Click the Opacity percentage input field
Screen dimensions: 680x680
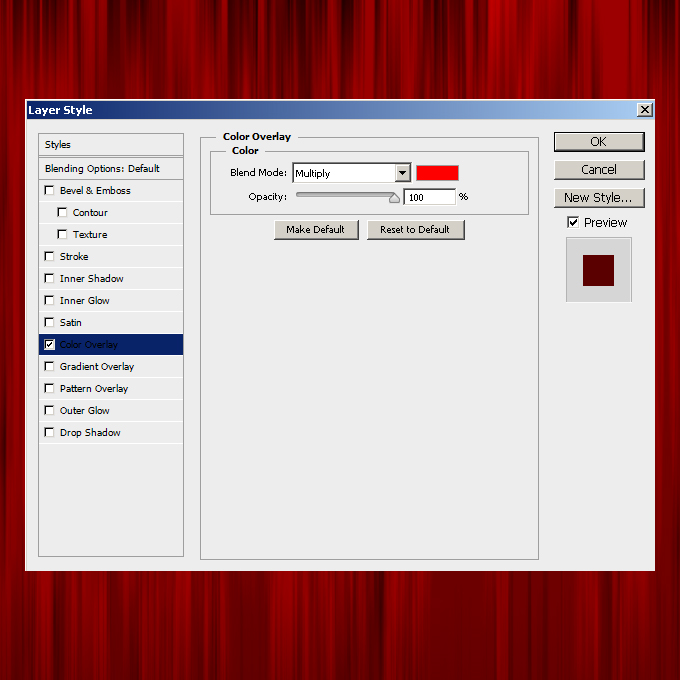[x=429, y=197]
